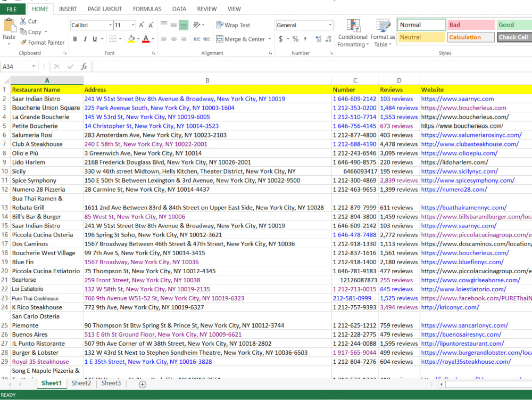The height and width of the screenshot is (400, 532).
Task: Open kriconyc.com website link
Action: coord(450,307)
